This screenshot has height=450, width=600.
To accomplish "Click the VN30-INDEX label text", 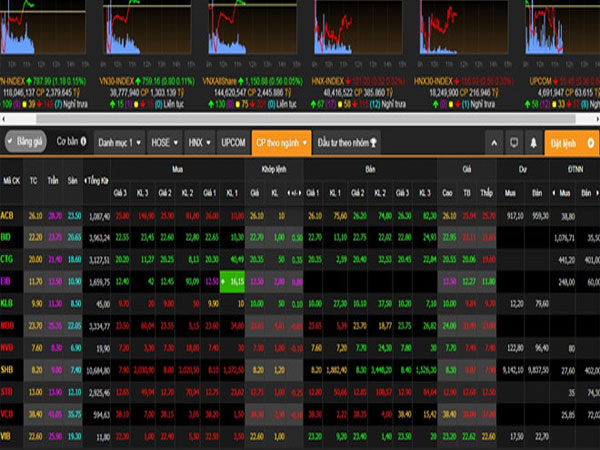I will pos(116,82).
